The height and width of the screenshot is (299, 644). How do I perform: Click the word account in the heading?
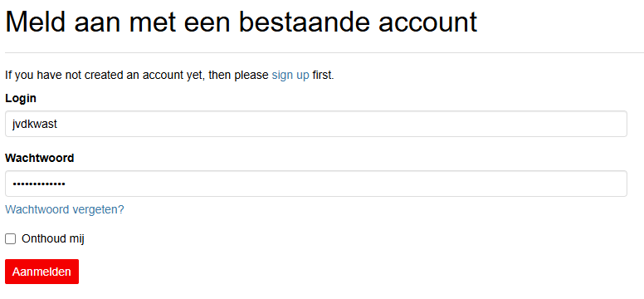click(428, 23)
